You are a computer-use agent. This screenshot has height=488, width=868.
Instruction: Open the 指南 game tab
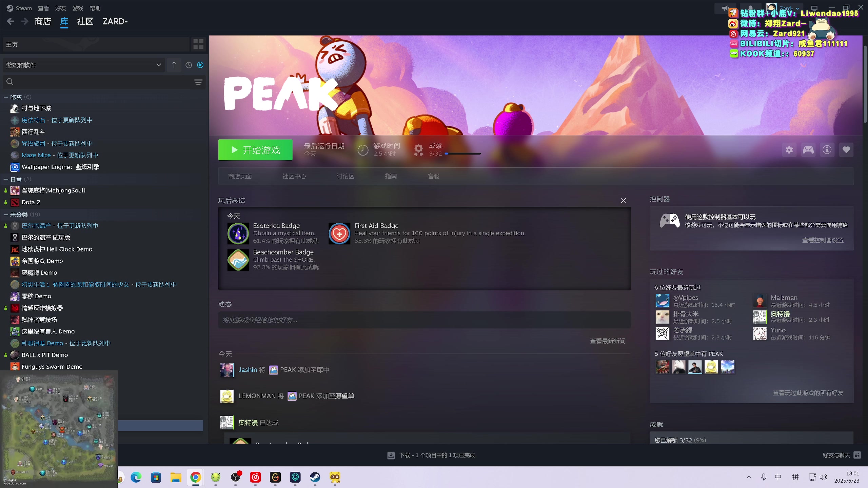(x=391, y=176)
